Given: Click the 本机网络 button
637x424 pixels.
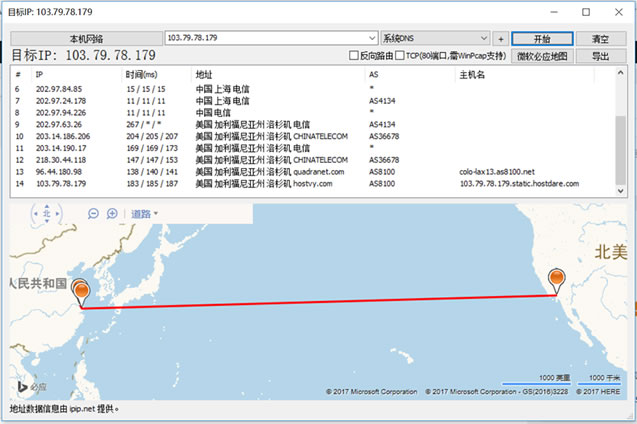Looking at the screenshot, I should tap(84, 38).
